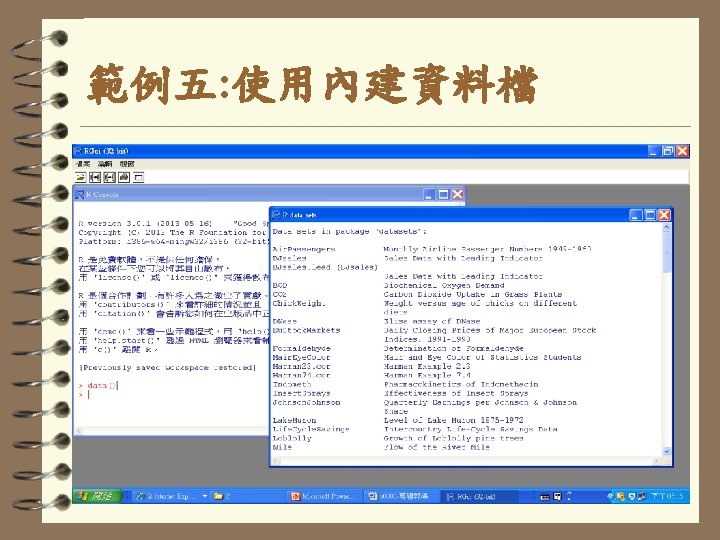Close the R Console window
The height and width of the screenshot is (540, 720).
(457, 194)
